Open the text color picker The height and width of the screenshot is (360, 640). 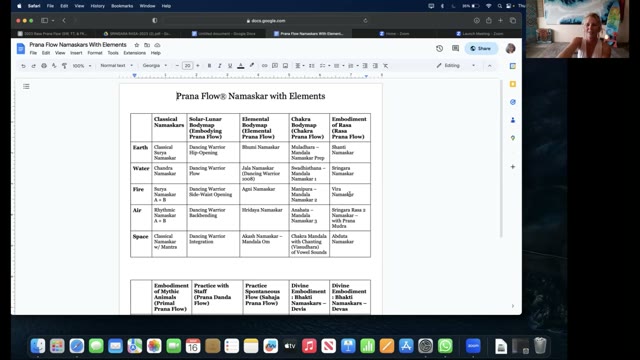point(241,66)
